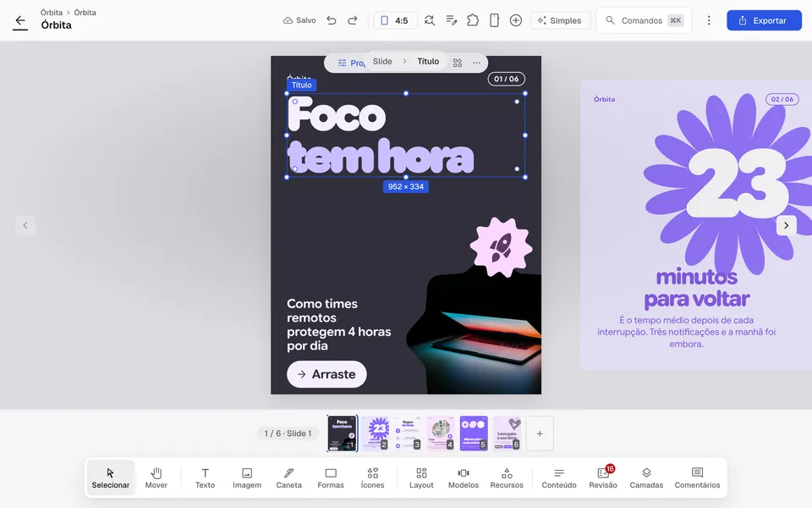
Task: Go to previous slide with left chevron
Action: pyautogui.click(x=25, y=225)
